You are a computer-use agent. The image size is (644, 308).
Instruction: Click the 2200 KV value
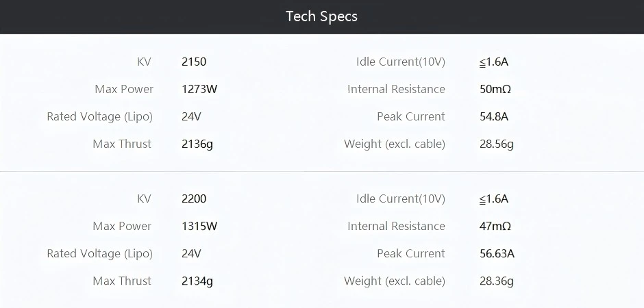click(194, 198)
